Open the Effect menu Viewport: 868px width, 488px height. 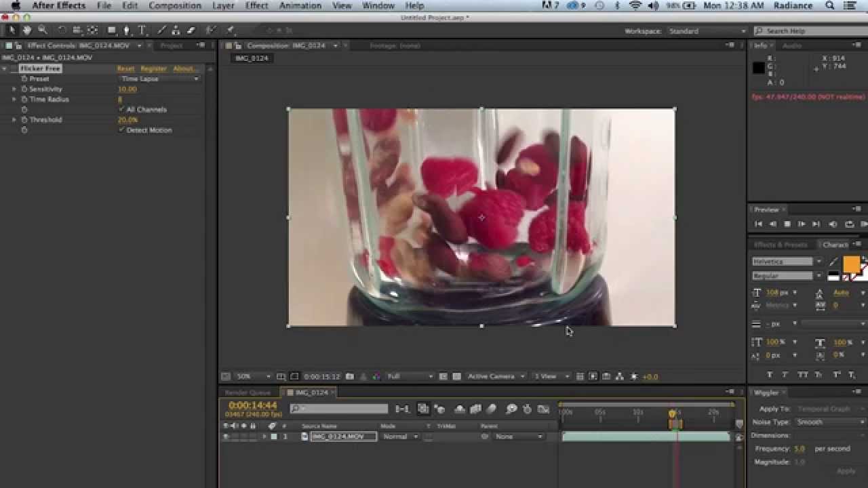pyautogui.click(x=257, y=5)
